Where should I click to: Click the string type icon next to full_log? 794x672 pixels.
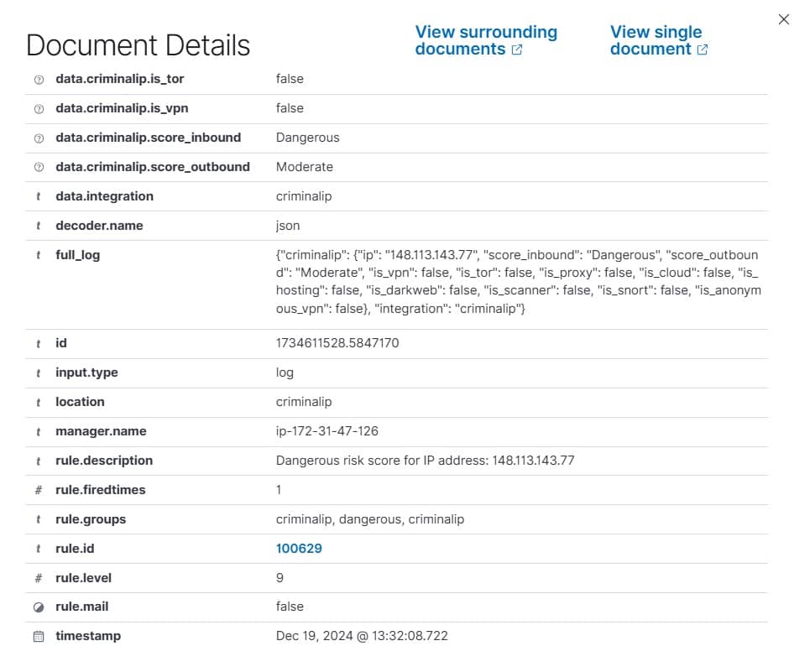pyautogui.click(x=38, y=255)
